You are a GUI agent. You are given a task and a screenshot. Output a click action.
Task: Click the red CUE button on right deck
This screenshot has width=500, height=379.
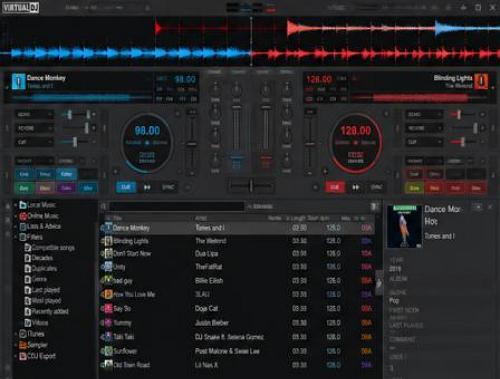click(334, 187)
